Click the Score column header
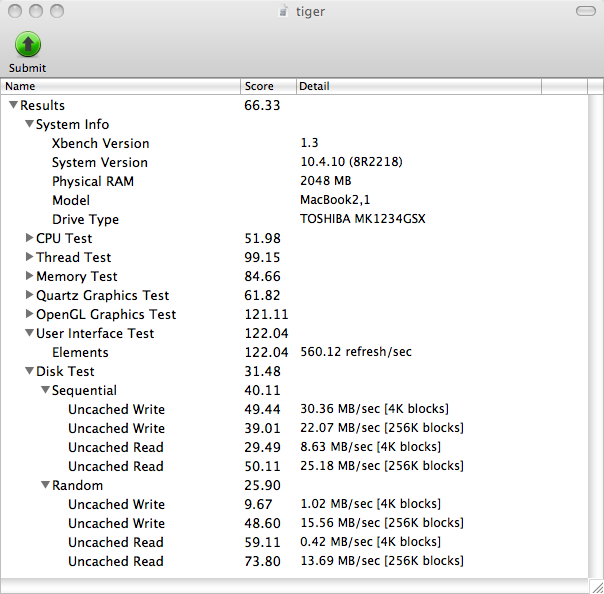The image size is (604, 594). coord(268,86)
